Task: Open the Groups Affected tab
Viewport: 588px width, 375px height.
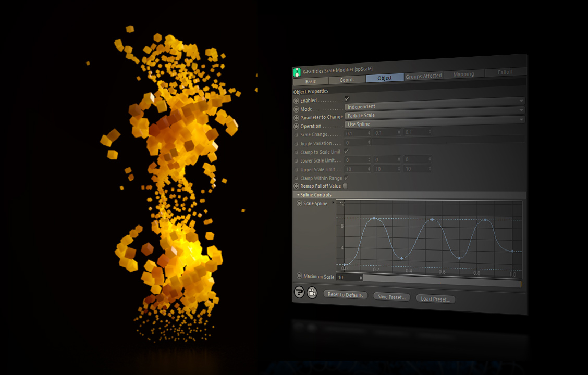Action: point(424,75)
